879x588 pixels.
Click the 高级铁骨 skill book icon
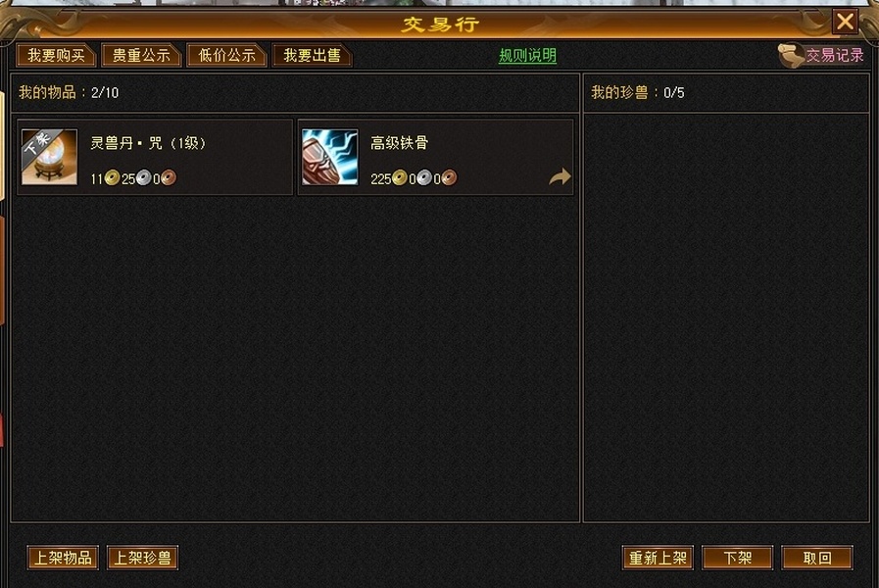pyautogui.click(x=329, y=157)
